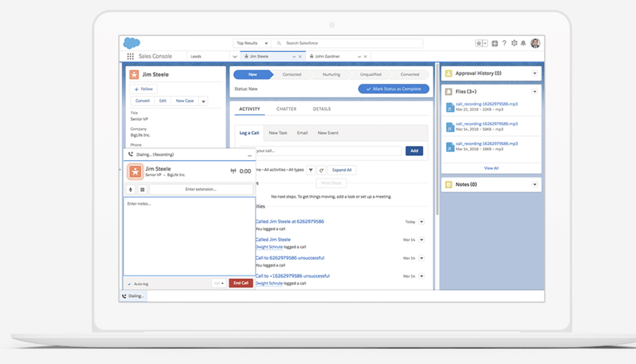636x364 pixels.
Task: Click the Search Salesforce field
Action: (349, 43)
